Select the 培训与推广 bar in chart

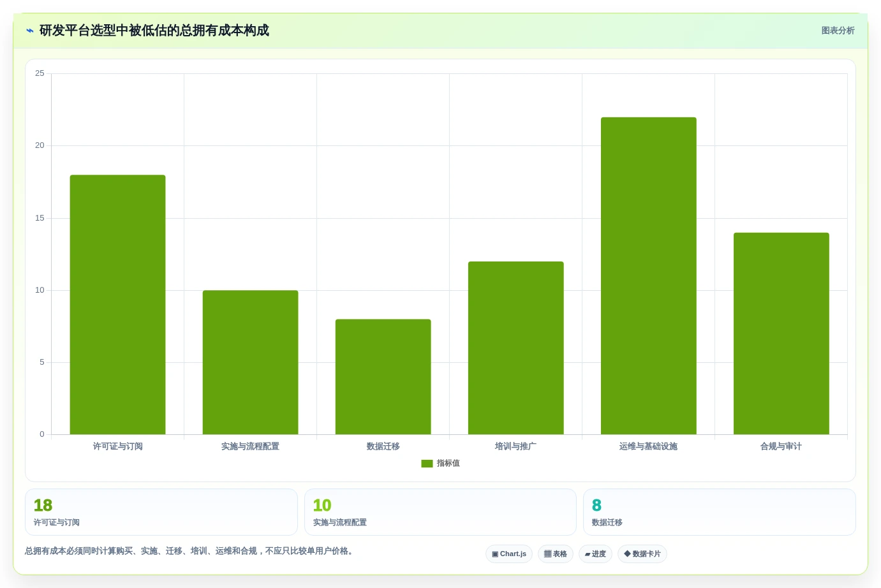coord(515,348)
